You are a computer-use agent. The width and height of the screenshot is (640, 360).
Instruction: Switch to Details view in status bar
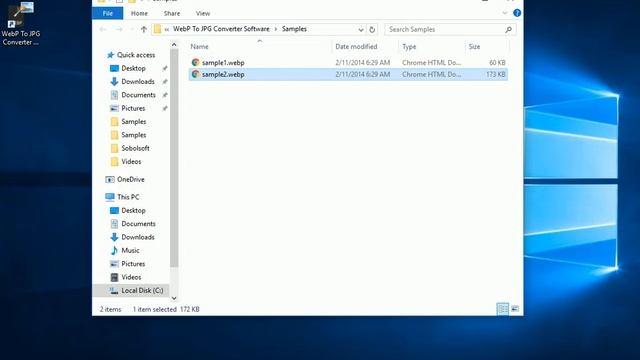[x=502, y=309]
